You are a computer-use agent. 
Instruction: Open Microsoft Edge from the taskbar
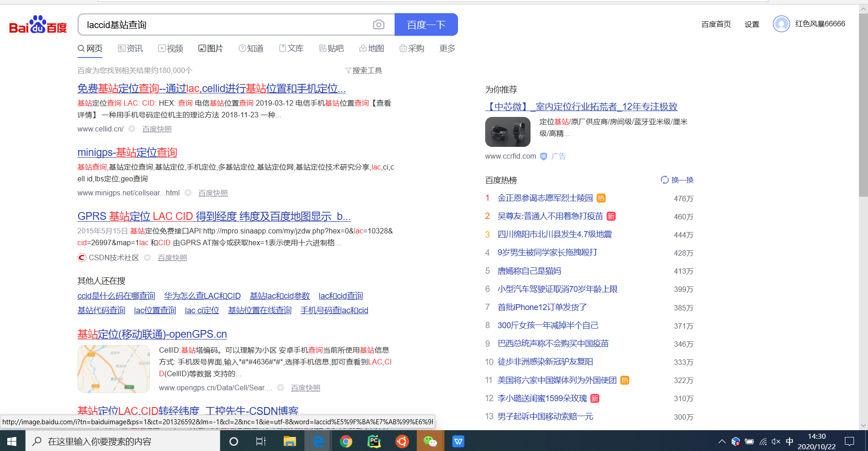click(x=318, y=441)
